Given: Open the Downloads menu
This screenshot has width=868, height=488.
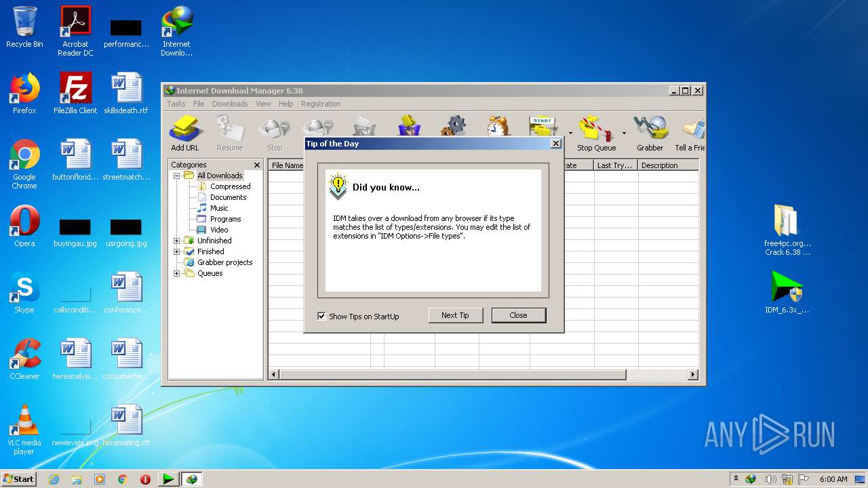Looking at the screenshot, I should 230,104.
